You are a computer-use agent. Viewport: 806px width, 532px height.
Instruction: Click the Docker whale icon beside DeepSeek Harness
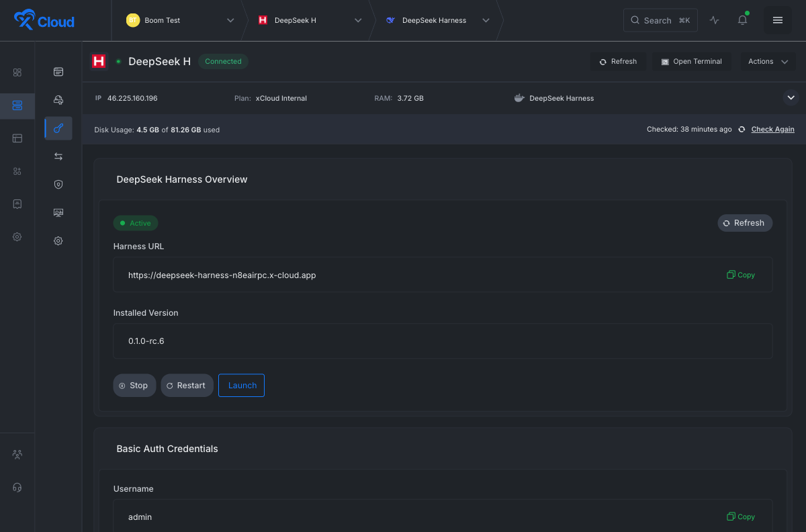coord(519,98)
